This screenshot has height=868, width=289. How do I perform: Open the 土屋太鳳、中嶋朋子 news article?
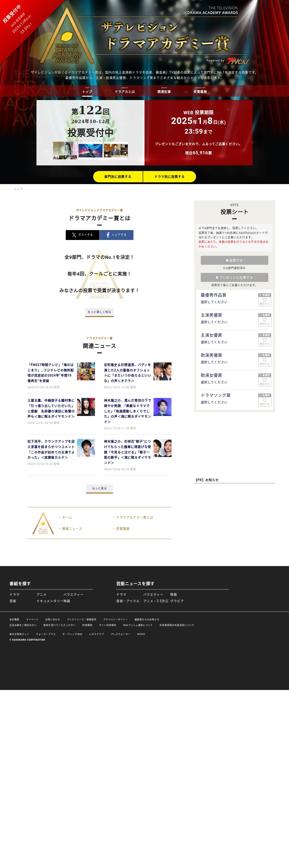(51, 408)
